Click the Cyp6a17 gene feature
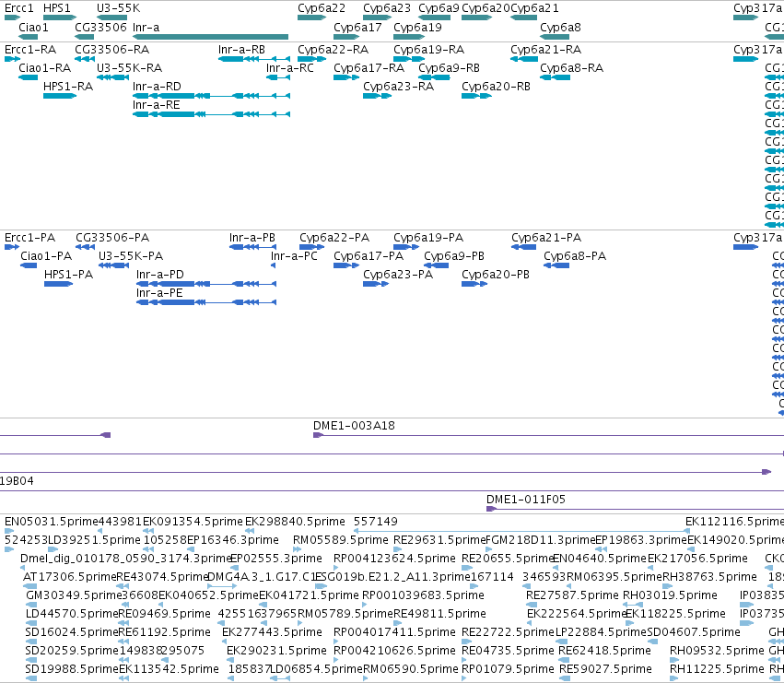Viewport: 784px width, 683px height. click(346, 37)
